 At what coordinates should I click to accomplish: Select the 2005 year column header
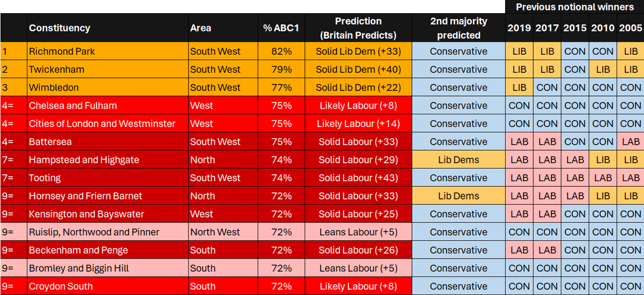630,28
